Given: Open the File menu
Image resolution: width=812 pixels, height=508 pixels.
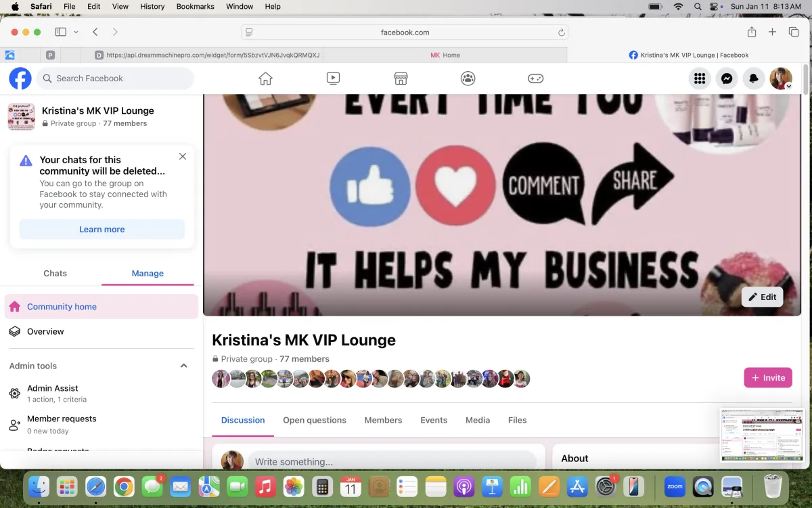Looking at the screenshot, I should point(69,6).
